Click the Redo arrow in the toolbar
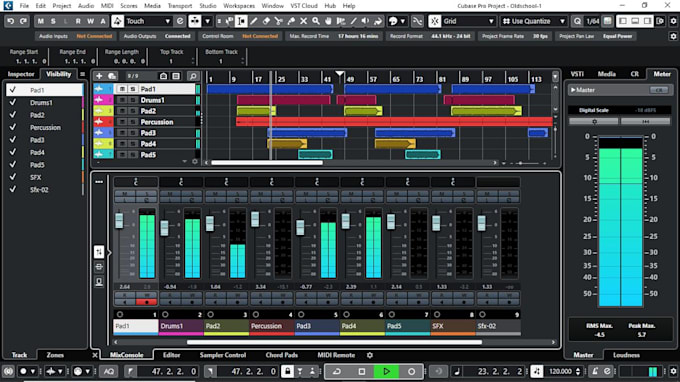 tap(23, 21)
